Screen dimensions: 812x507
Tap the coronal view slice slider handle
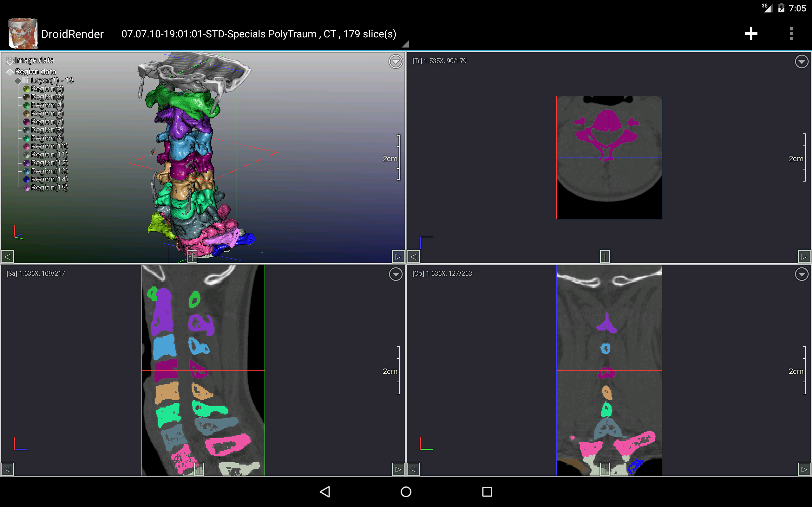pos(605,469)
